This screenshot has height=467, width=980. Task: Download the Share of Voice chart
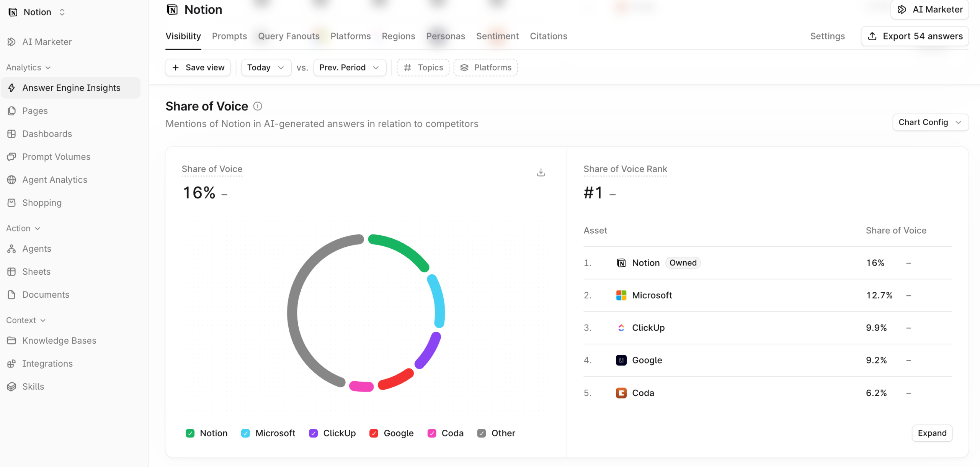[x=541, y=172]
